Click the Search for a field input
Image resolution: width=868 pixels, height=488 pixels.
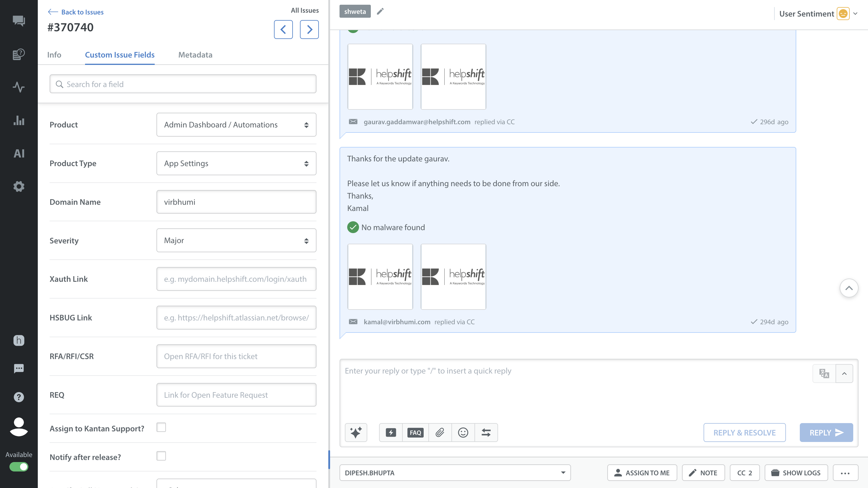[183, 84]
